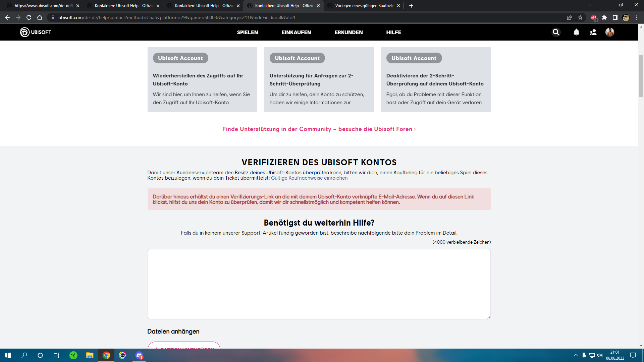Click the page vertical scrollbar
Image resolution: width=644 pixels, height=362 pixels.
[x=641, y=76]
